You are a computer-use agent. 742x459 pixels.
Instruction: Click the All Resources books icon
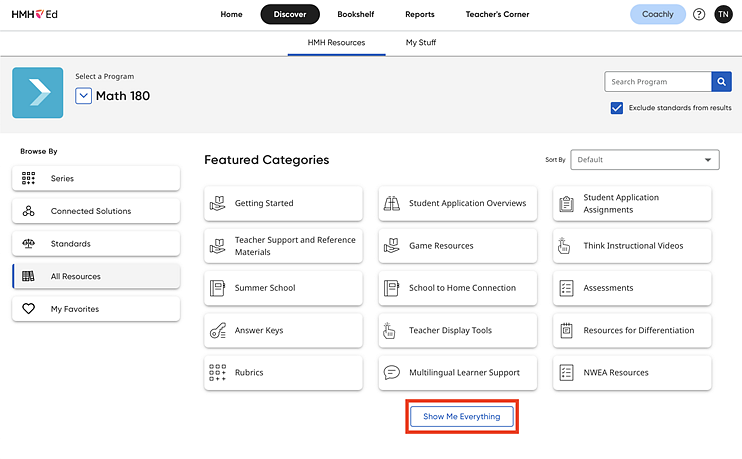(28, 276)
